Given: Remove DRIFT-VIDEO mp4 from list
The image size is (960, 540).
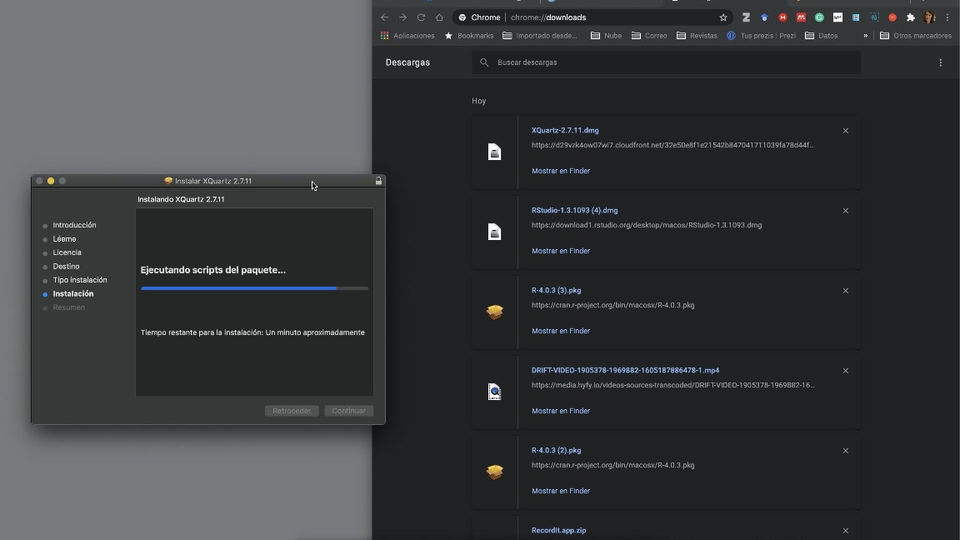Looking at the screenshot, I should click(846, 370).
